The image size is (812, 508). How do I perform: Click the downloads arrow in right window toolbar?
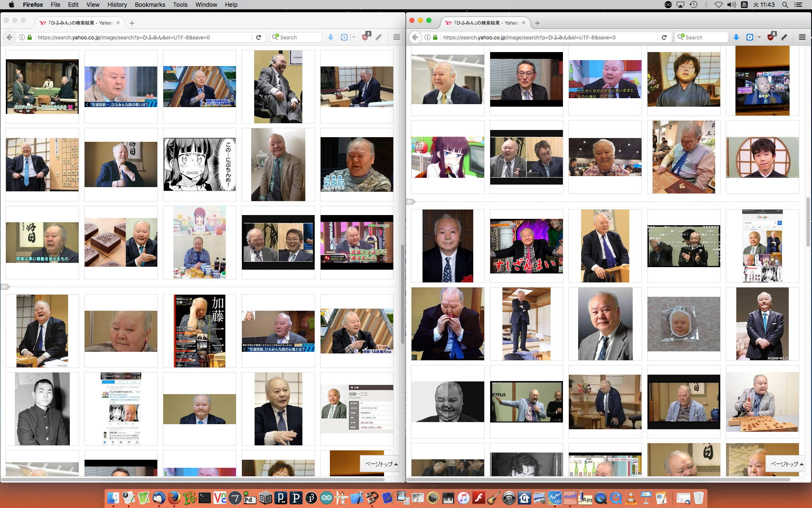pyautogui.click(x=736, y=37)
